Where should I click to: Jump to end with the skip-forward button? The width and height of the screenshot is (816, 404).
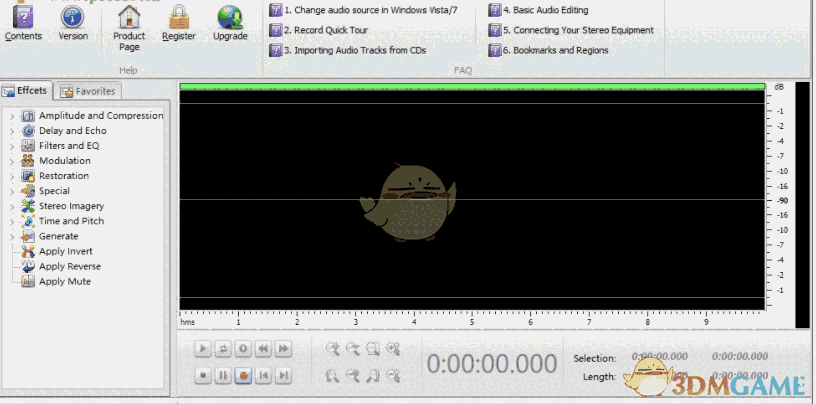tap(283, 375)
